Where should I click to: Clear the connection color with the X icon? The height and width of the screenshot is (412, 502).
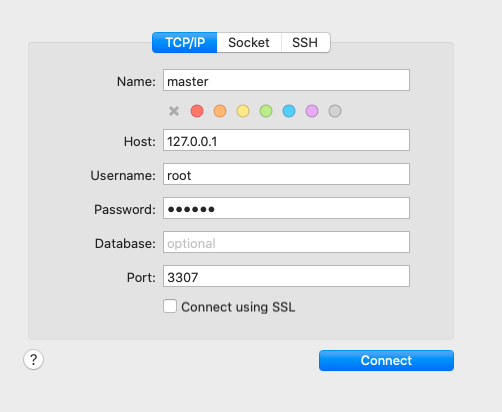pyautogui.click(x=174, y=111)
